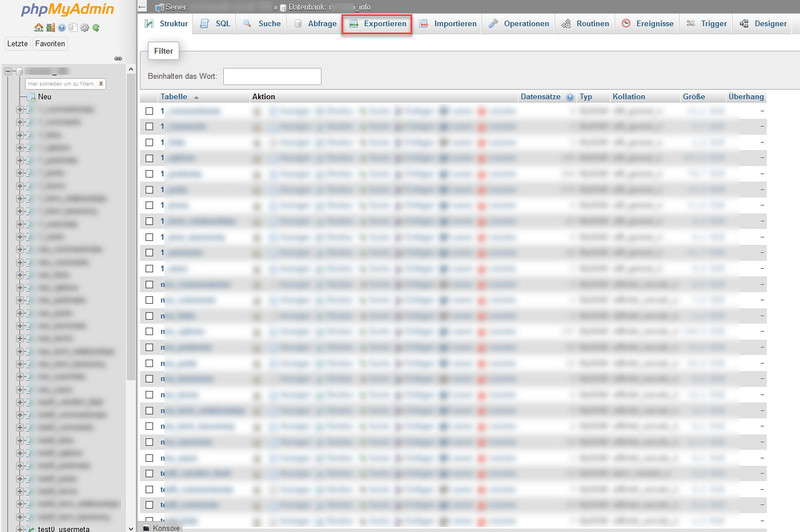The width and height of the screenshot is (800, 532).
Task: Expand the test0_usermeta tree node
Action: pyautogui.click(x=20, y=529)
